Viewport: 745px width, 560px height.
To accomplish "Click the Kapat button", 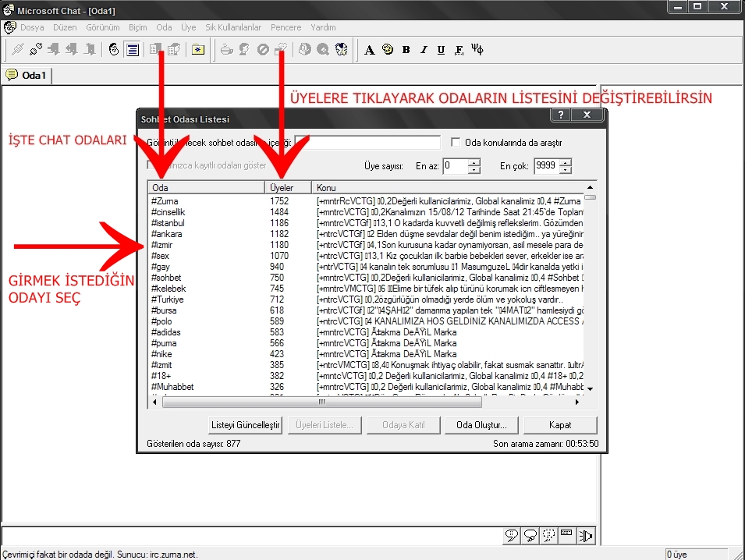I will pyautogui.click(x=560, y=425).
